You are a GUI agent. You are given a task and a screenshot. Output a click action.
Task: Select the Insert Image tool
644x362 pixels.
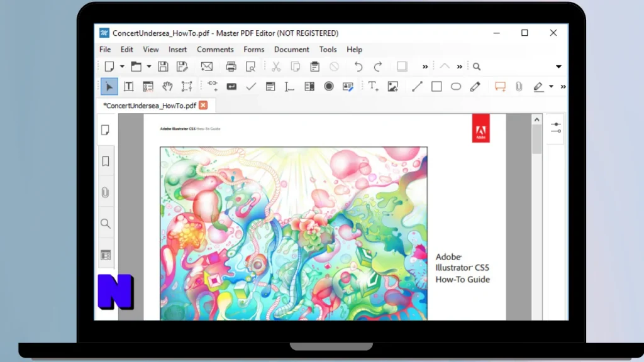coord(393,87)
